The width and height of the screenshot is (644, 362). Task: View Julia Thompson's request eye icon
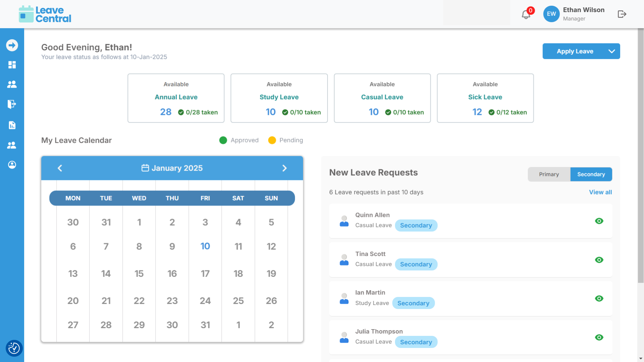click(599, 337)
